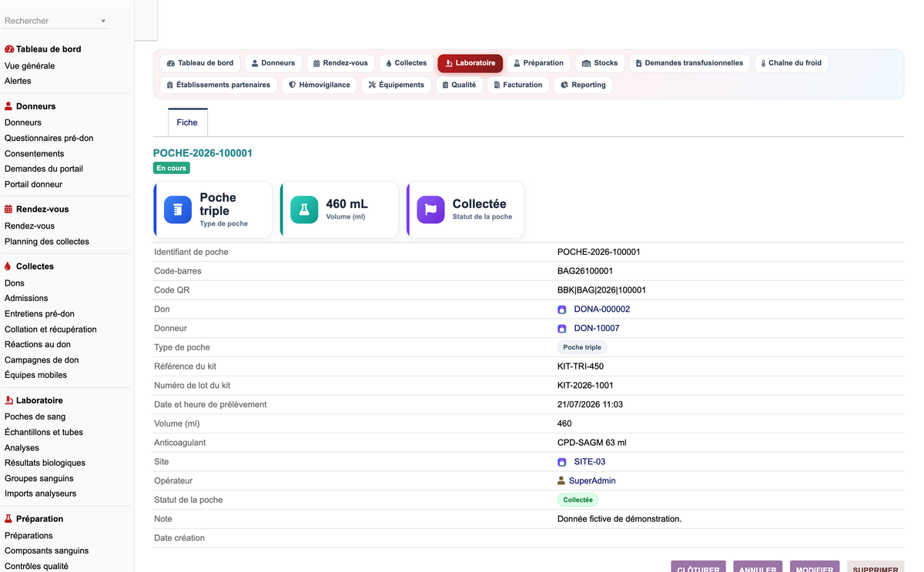This screenshot has height=572, width=924.
Task: Select the active Laboratoire top menu
Action: pyautogui.click(x=470, y=63)
